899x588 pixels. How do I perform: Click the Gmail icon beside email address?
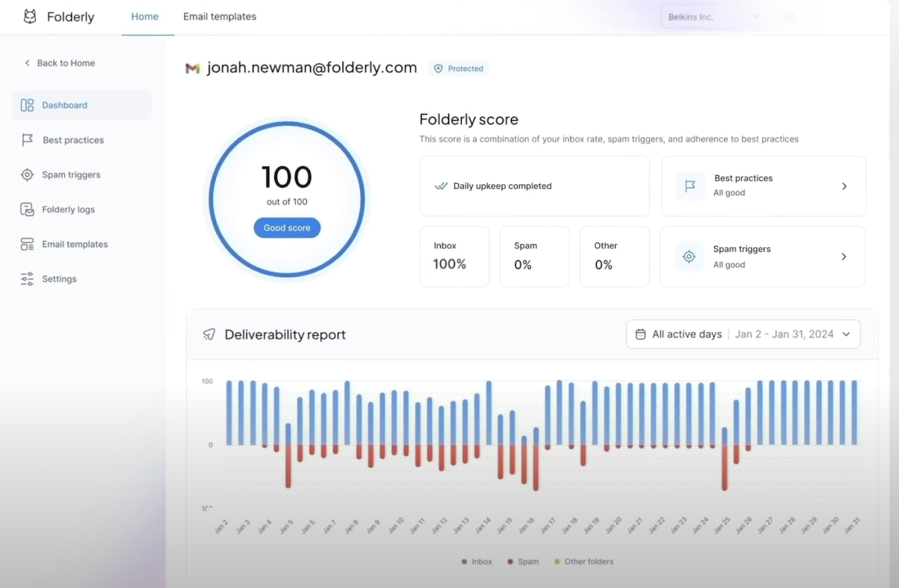[193, 69]
